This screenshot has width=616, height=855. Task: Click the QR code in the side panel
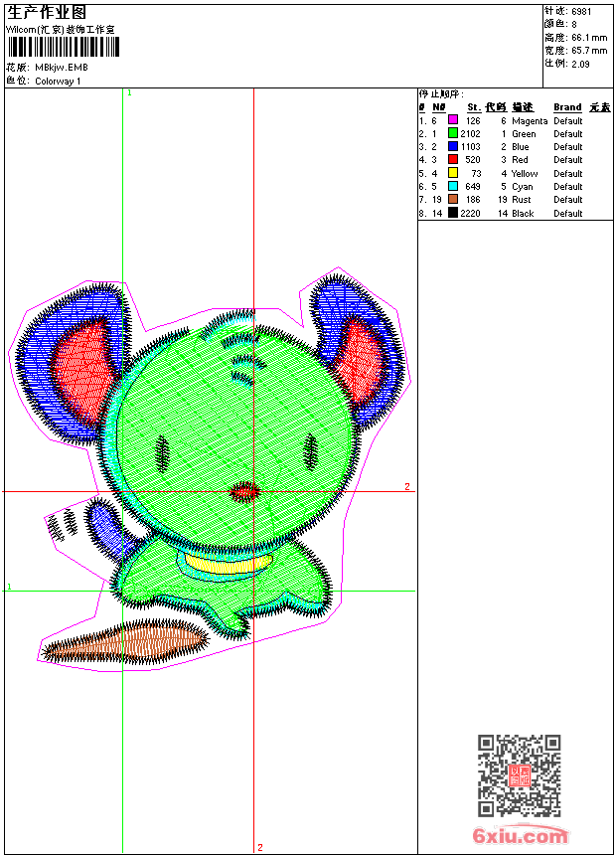pyautogui.click(x=520, y=775)
